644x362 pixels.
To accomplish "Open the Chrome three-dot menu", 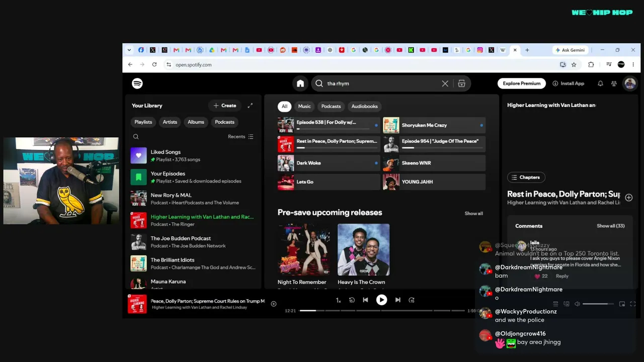I will pos(633,64).
